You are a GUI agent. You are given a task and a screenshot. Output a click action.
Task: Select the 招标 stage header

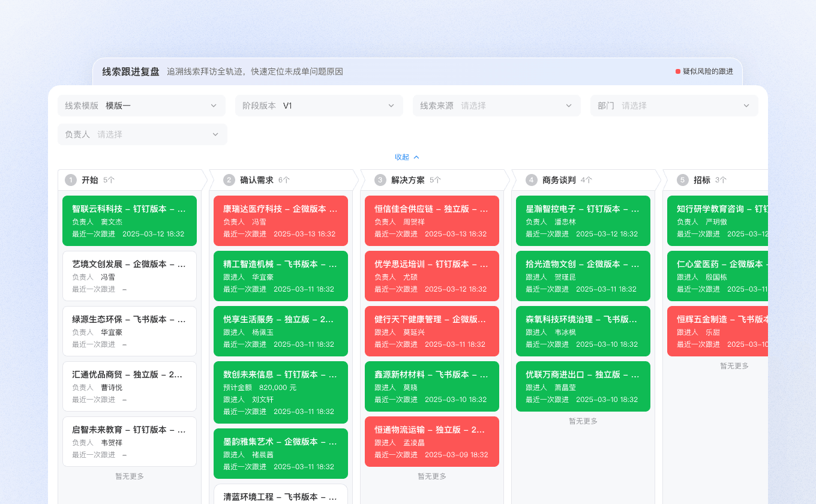[715, 180]
